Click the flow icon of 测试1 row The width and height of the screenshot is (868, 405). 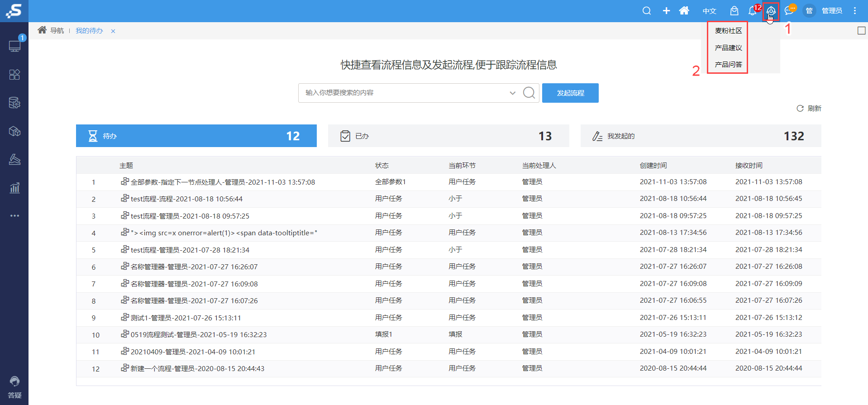coord(125,317)
